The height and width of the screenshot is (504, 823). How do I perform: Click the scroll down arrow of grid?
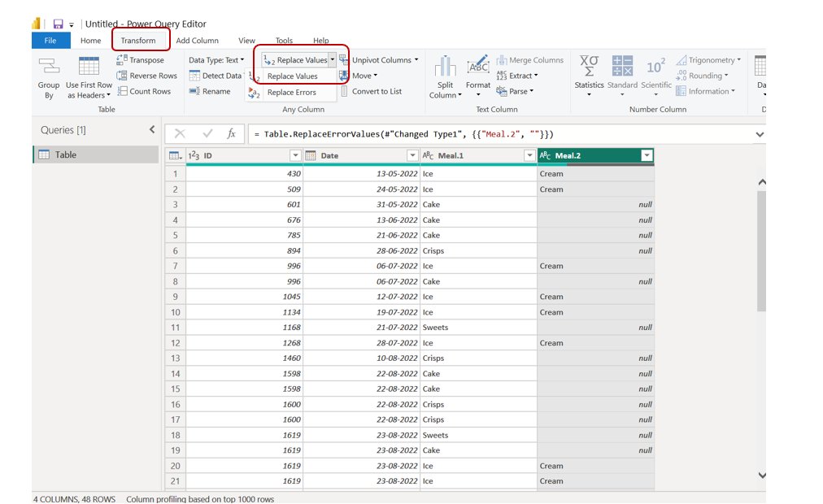coord(762,476)
